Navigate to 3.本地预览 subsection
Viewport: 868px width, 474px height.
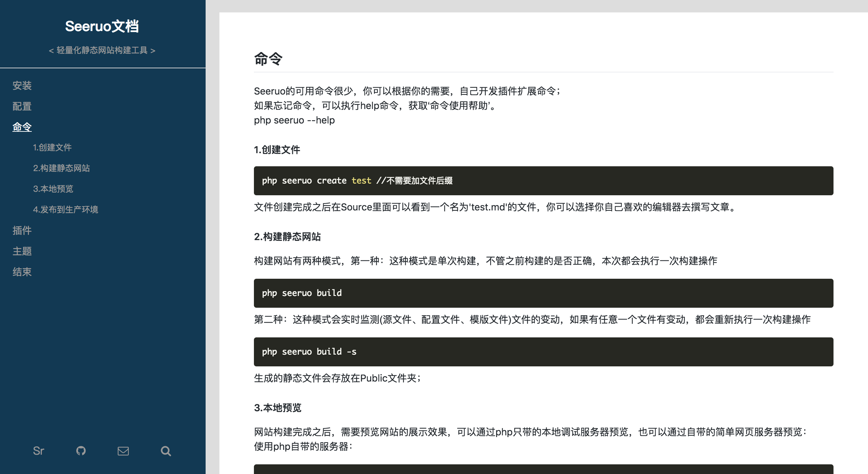pos(53,189)
